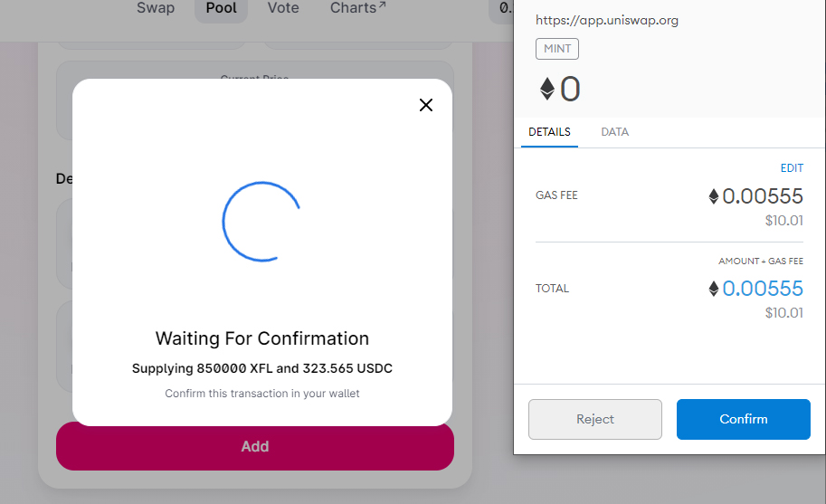
Task: Go to the Vote tab
Action: coord(283,8)
